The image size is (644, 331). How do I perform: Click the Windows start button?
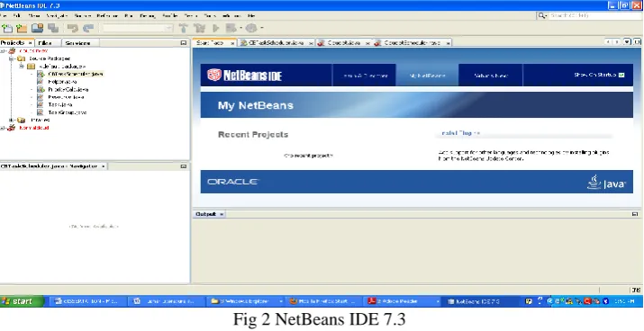click(22, 301)
